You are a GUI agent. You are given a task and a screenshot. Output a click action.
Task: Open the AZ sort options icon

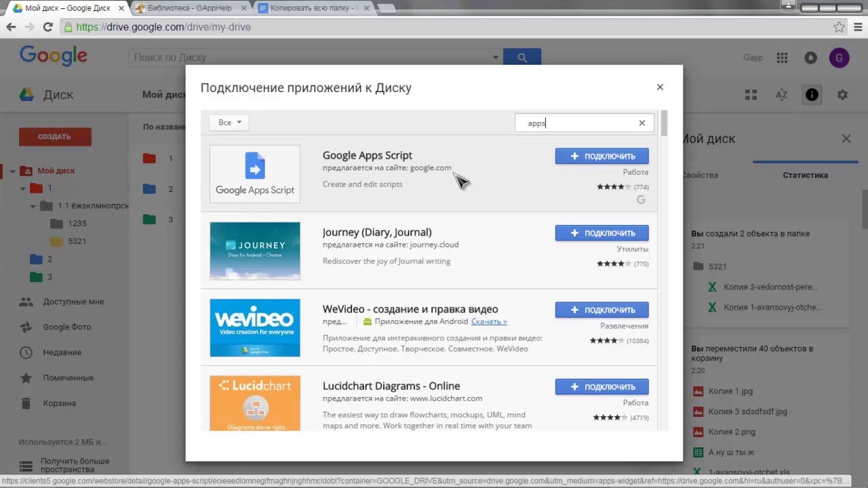[x=781, y=95]
